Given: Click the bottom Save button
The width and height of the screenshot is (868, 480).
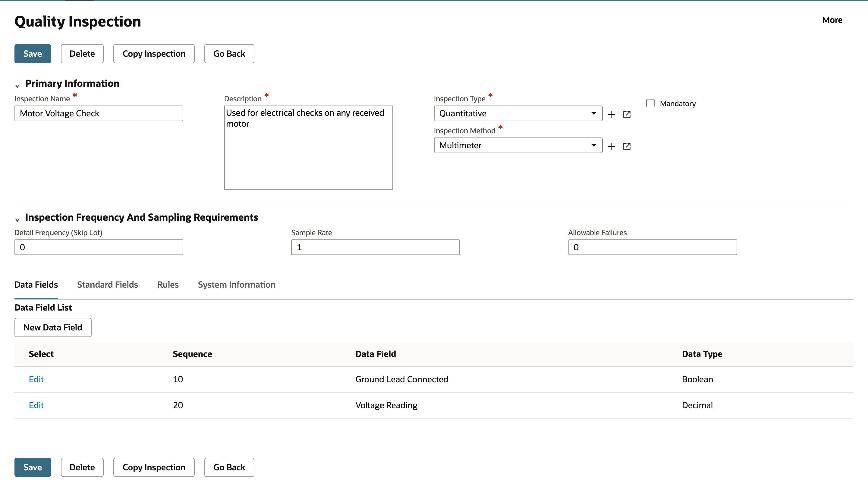Looking at the screenshot, I should click(x=33, y=467).
